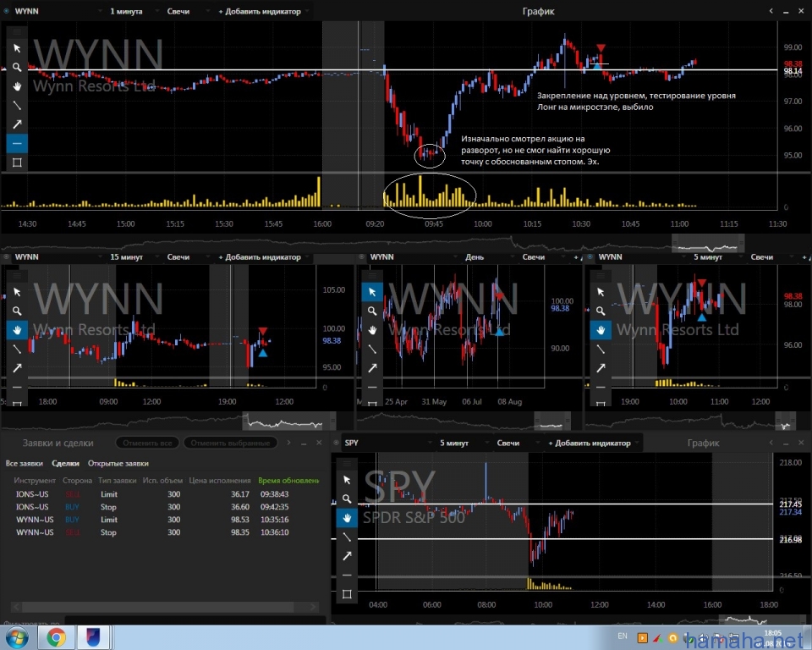Screen dimensions: 812x650
Task: Open '5 минут' timeframe dropdown in SPY chart
Action: pyautogui.click(x=463, y=443)
